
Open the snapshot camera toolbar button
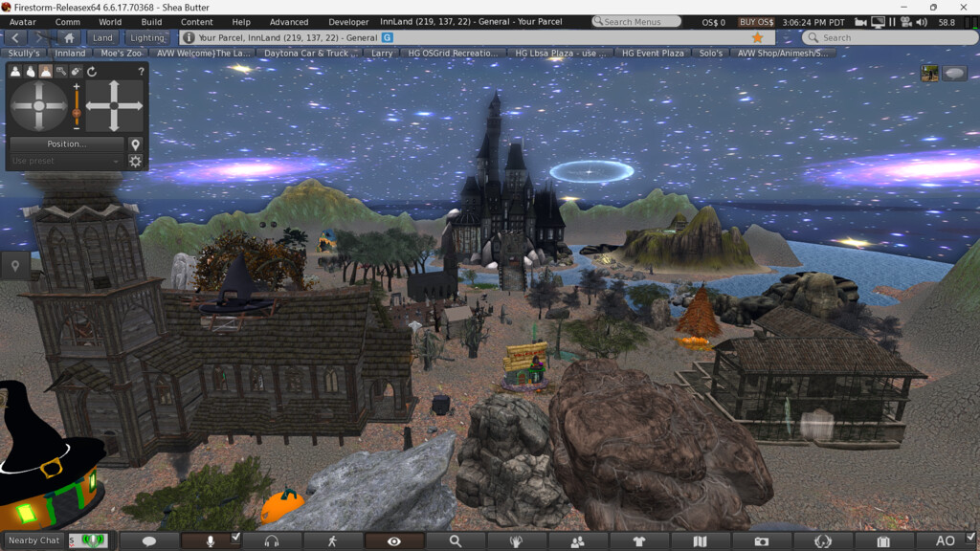[761, 541]
